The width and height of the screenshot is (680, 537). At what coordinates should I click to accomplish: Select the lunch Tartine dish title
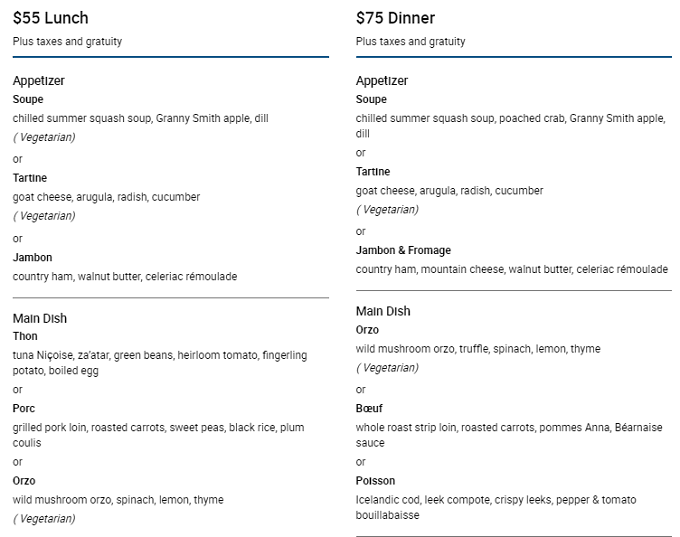tap(29, 178)
